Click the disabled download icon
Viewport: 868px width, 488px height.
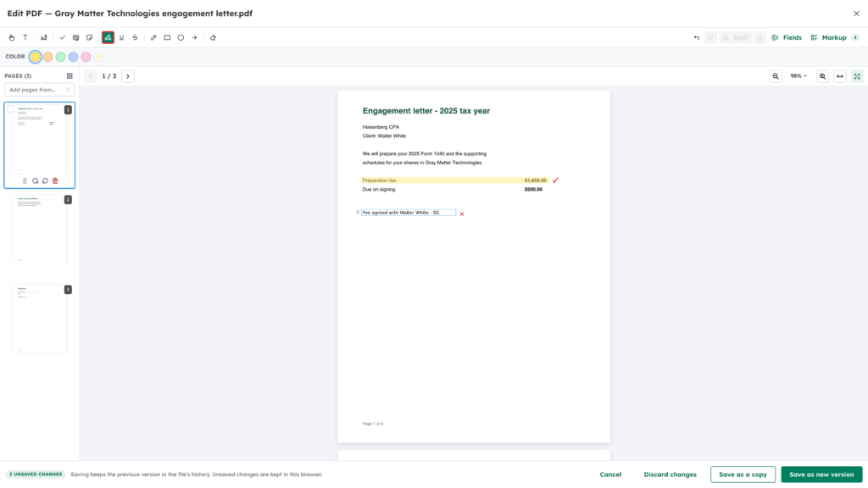point(760,37)
